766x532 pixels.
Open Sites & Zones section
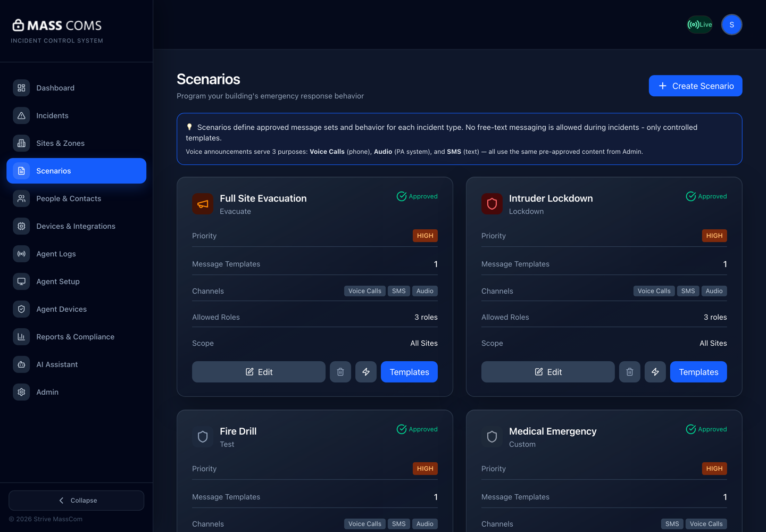click(77, 143)
